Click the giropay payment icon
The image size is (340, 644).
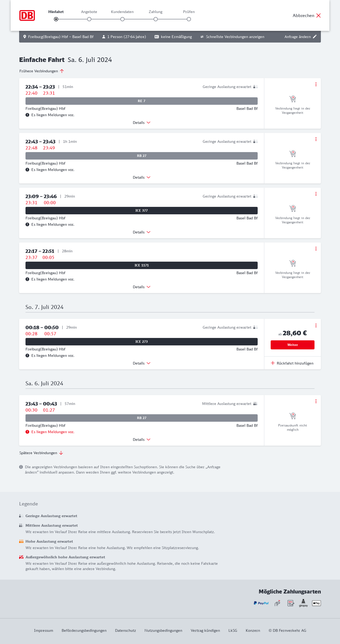(303, 603)
